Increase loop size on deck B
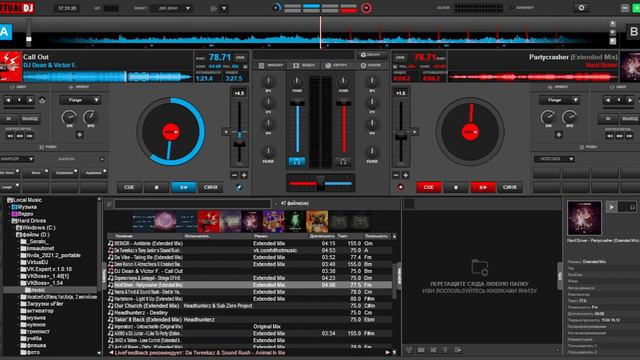Viewport: 640px width, 360px height. click(630, 100)
